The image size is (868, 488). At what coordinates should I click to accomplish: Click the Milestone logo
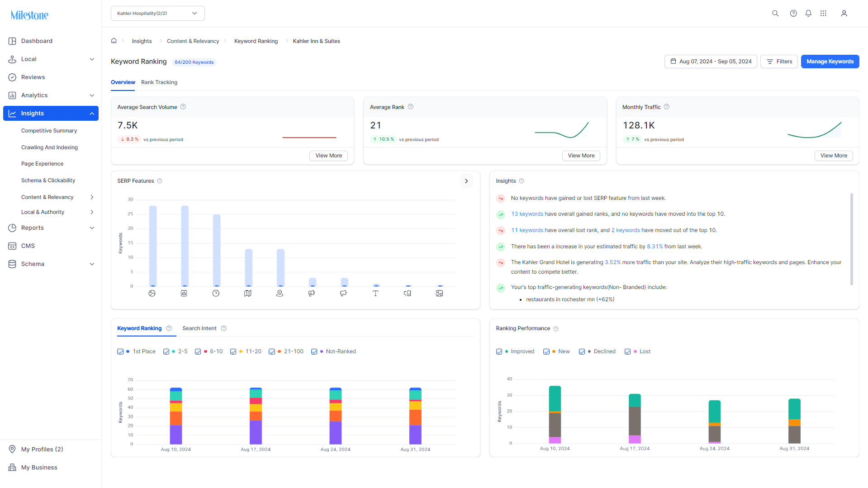coord(29,15)
